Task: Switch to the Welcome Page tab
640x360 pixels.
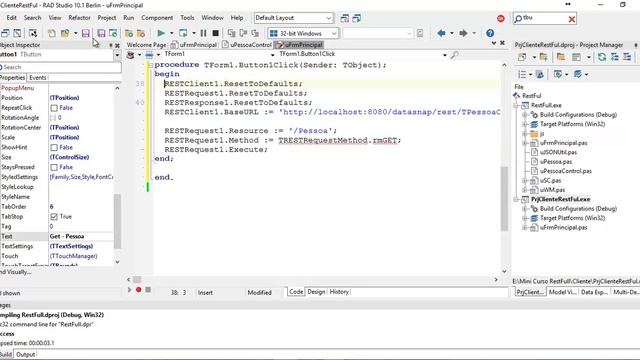Action: coord(147,45)
